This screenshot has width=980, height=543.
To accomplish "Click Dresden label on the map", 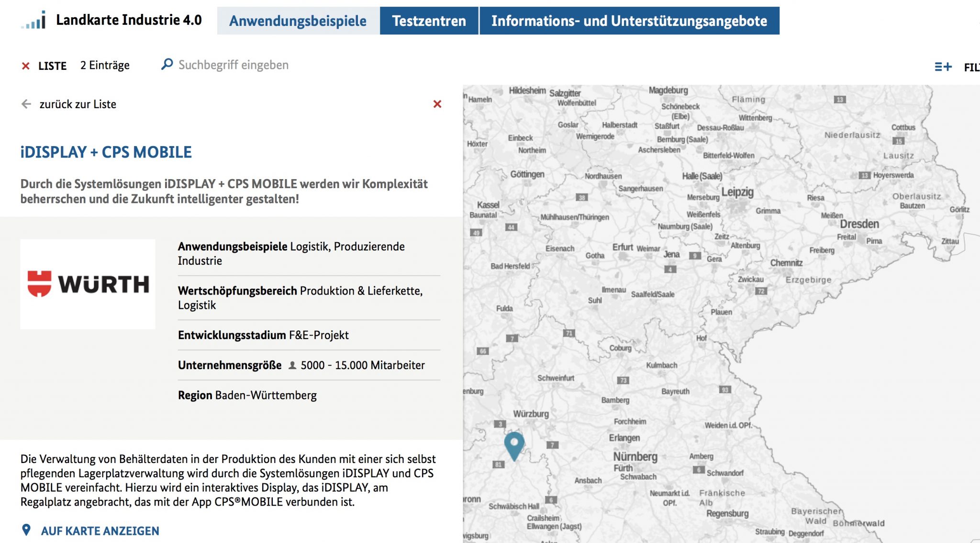I will 859,224.
